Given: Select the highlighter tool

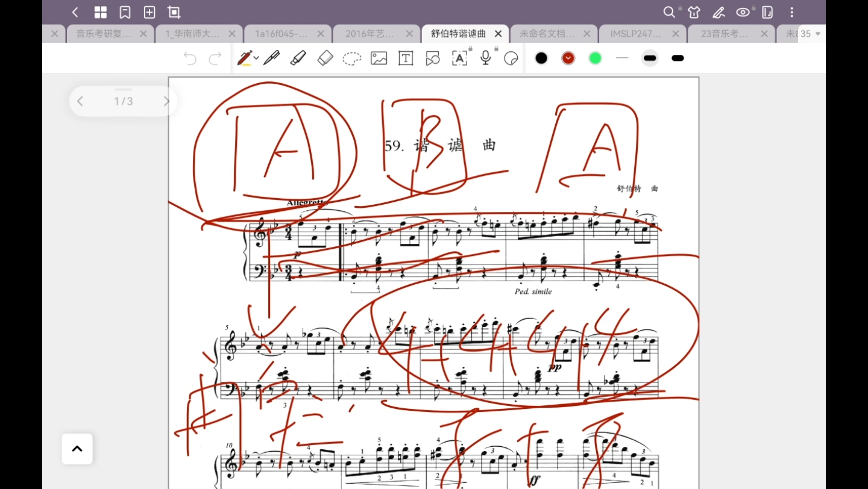Looking at the screenshot, I should pos(298,58).
